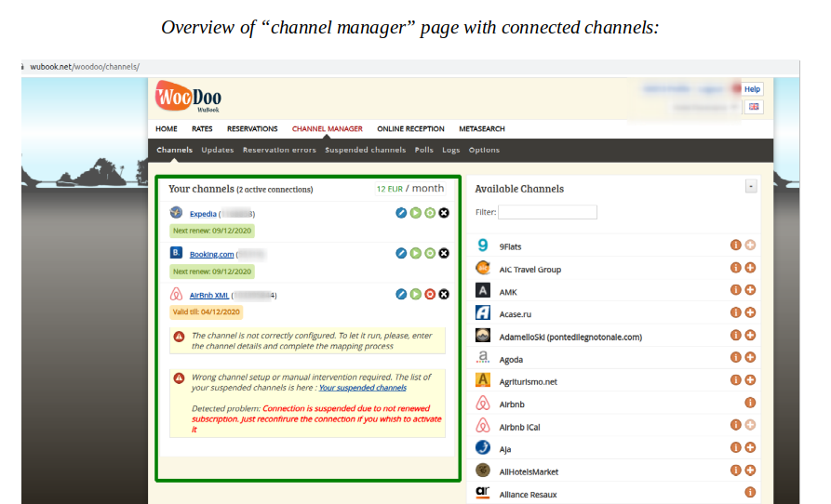The height and width of the screenshot is (504, 831).
Task: Click the WooDoo logo
Action: (188, 97)
